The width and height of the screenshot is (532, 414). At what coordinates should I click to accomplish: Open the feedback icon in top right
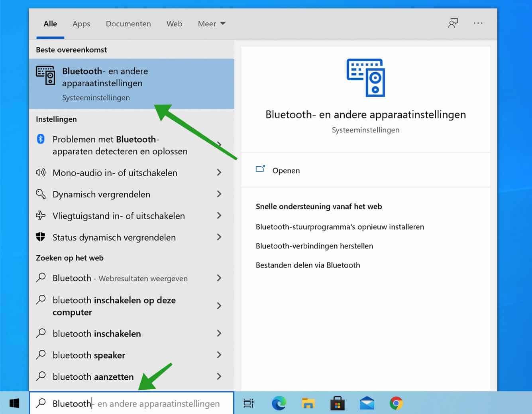pyautogui.click(x=453, y=24)
